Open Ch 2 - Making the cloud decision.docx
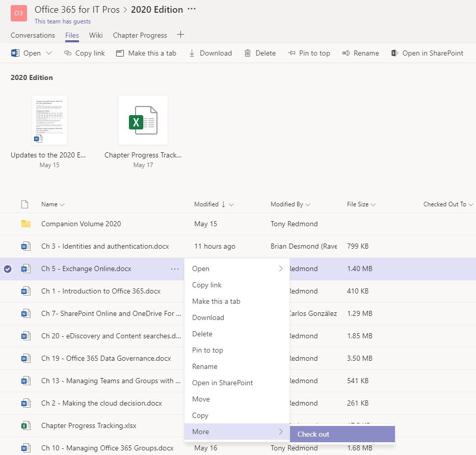The height and width of the screenshot is (455, 476). click(x=101, y=403)
